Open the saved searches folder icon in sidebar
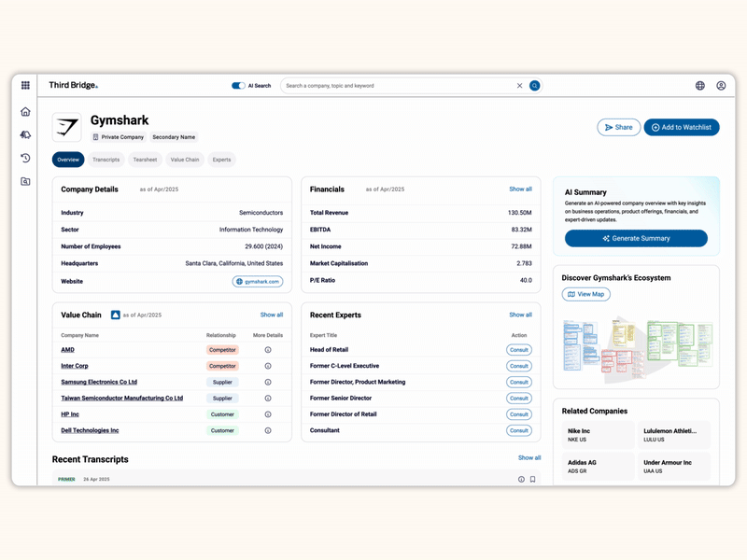 click(25, 183)
